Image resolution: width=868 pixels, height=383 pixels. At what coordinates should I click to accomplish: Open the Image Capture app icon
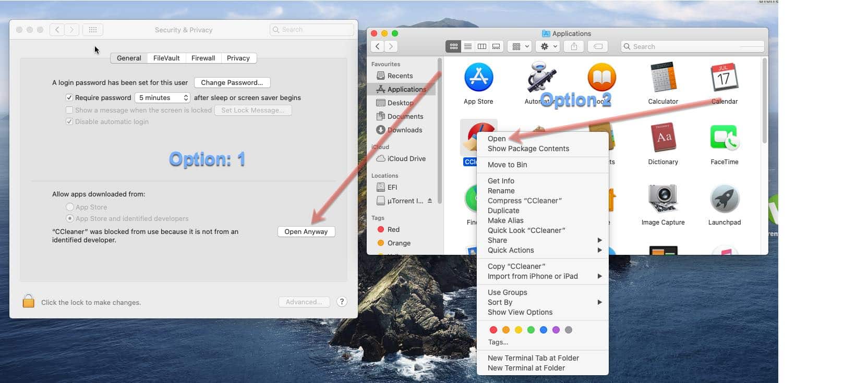tap(663, 198)
